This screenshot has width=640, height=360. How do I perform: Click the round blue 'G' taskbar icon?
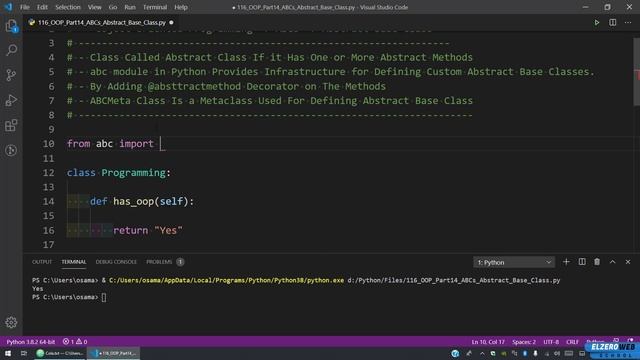tap(455, 353)
